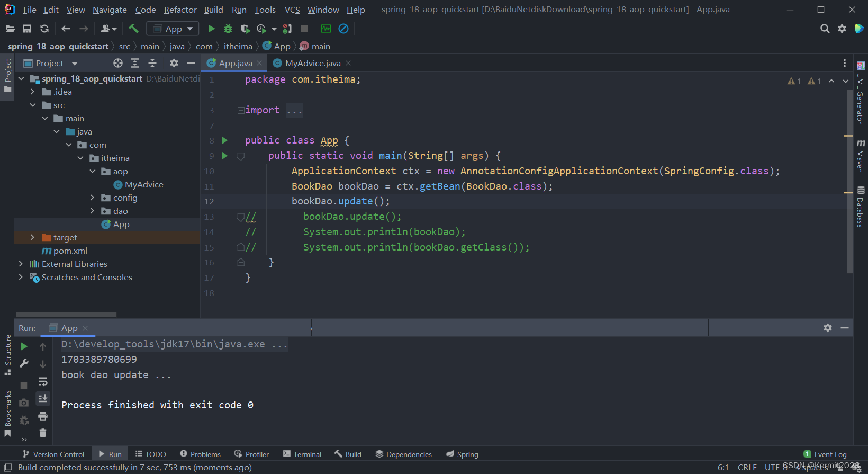Select opened file target icon in Project panel

[x=118, y=63]
